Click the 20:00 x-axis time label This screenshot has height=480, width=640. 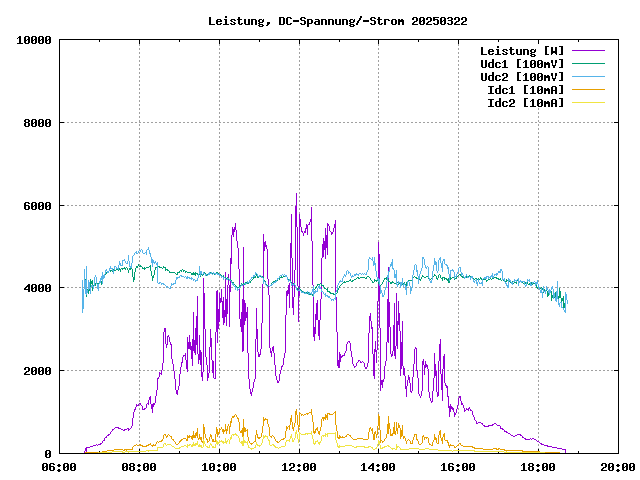tap(617, 467)
